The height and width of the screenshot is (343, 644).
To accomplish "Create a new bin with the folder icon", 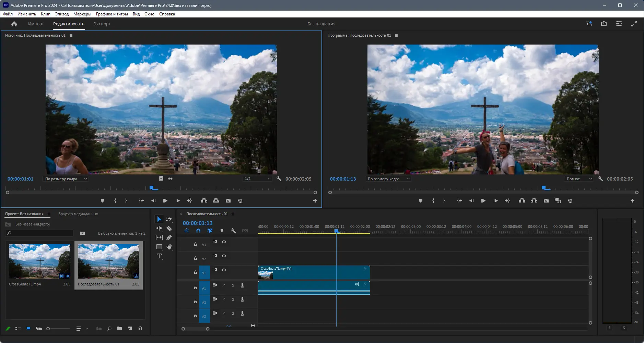I will pos(119,328).
